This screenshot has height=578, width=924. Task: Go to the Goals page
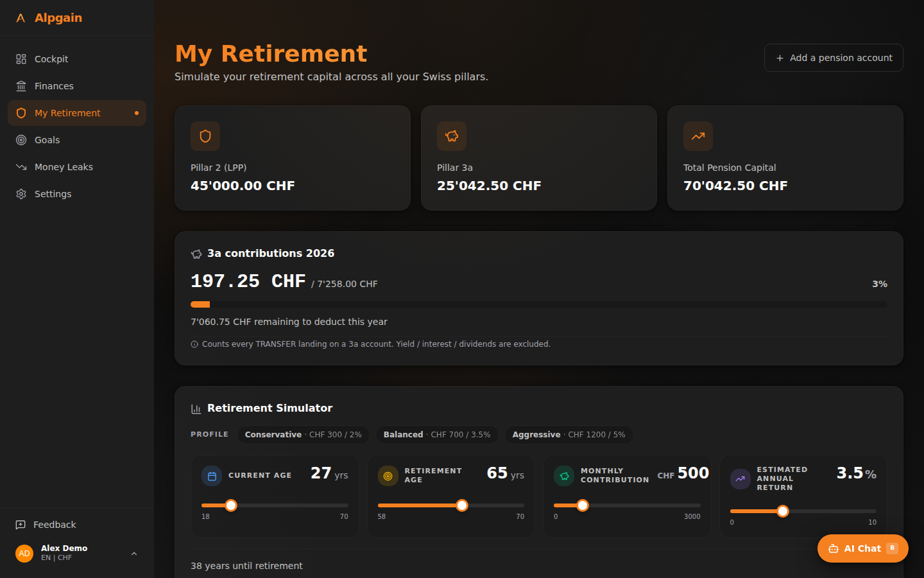(x=77, y=140)
